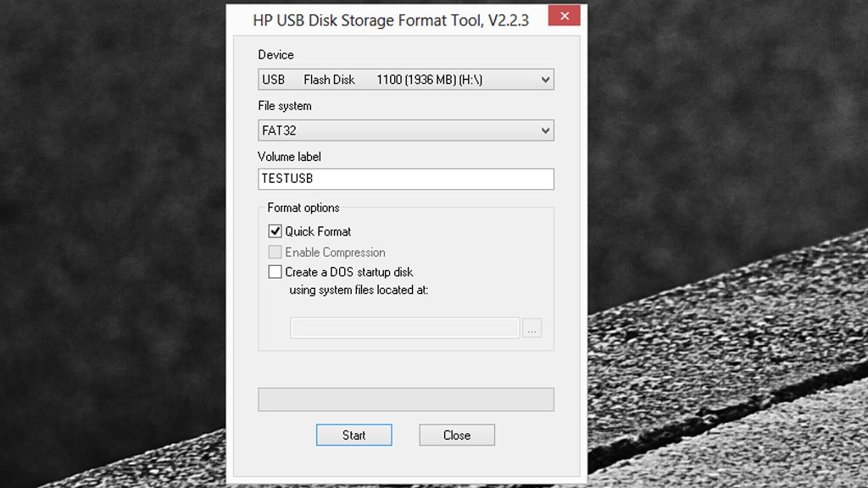The image size is (868, 488).
Task: Toggle the Enable Compression checkbox
Action: tap(275, 252)
